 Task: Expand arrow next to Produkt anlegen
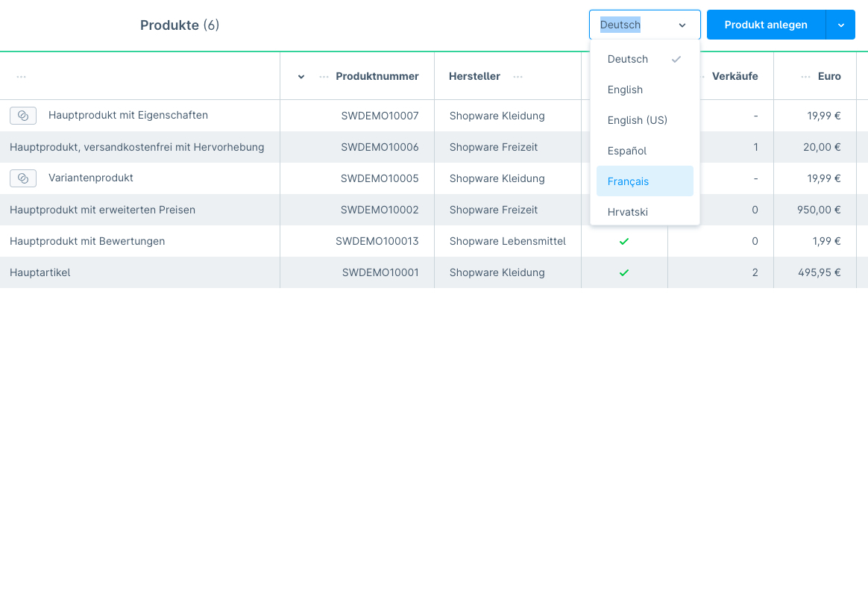(x=840, y=25)
